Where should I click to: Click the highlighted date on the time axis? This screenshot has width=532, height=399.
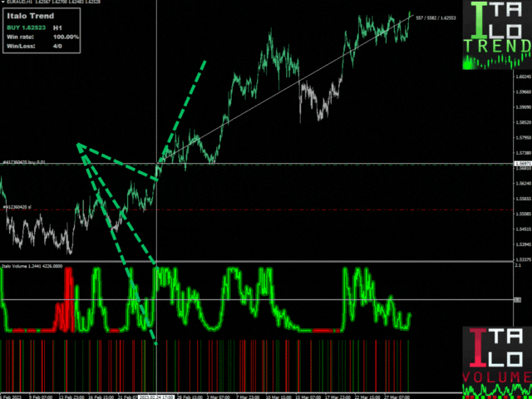tap(155, 396)
